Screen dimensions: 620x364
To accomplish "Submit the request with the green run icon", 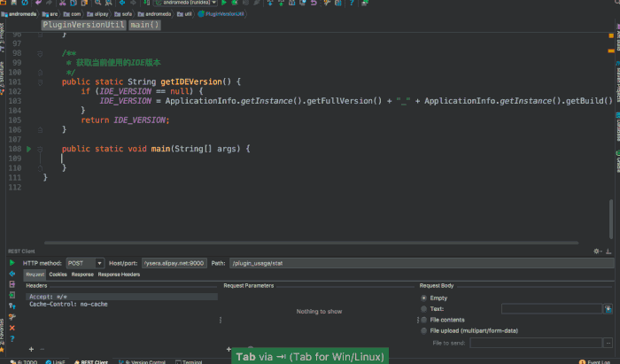I will (x=12, y=263).
